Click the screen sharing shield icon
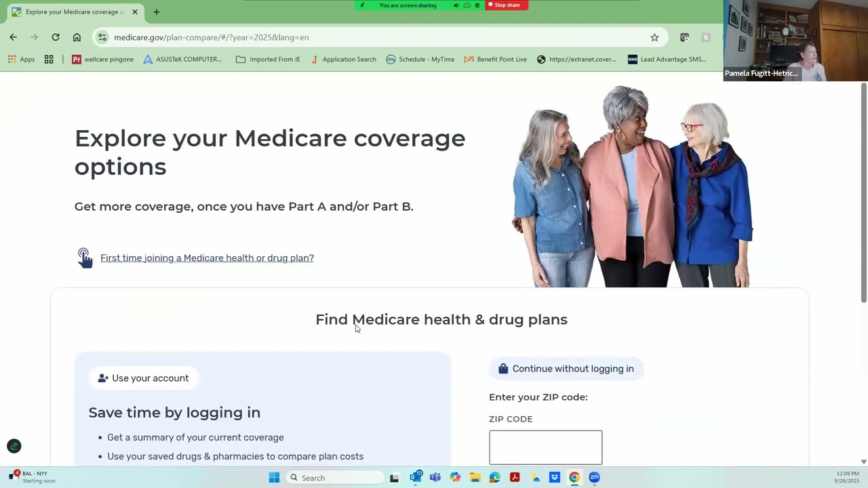The height and width of the screenshot is (488, 868). [477, 5]
